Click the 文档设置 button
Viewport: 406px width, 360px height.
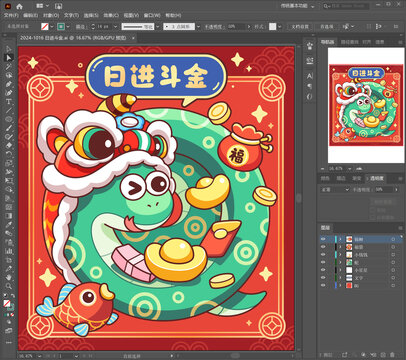click(300, 27)
